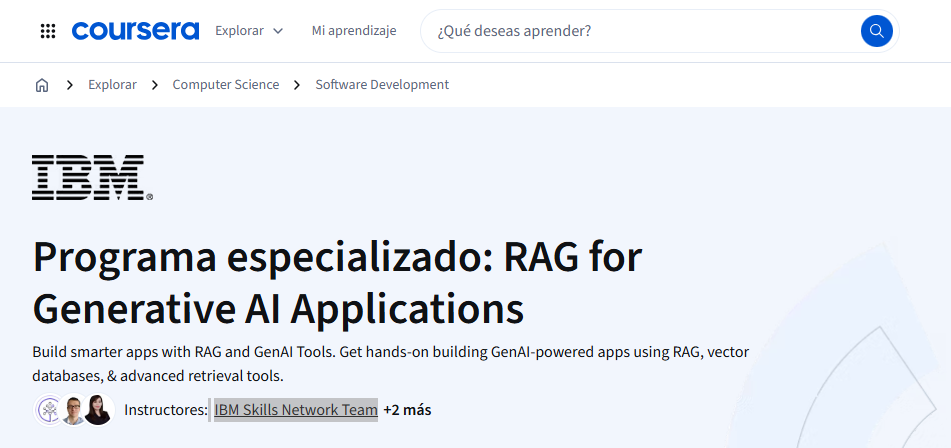951x448 pixels.
Task: Select Explorar in the breadcrumb
Action: tap(112, 85)
